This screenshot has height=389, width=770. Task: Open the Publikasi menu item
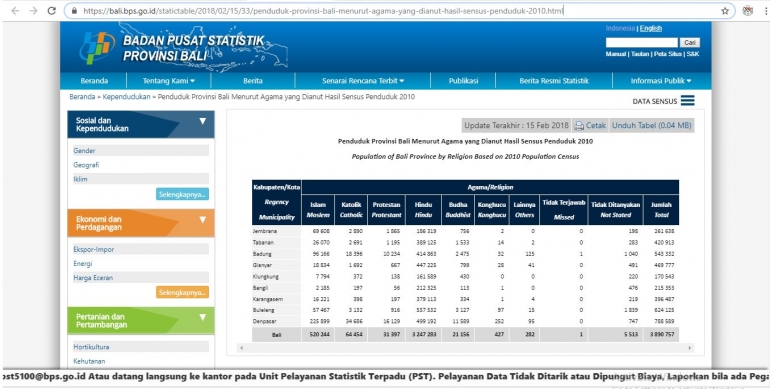[463, 81]
